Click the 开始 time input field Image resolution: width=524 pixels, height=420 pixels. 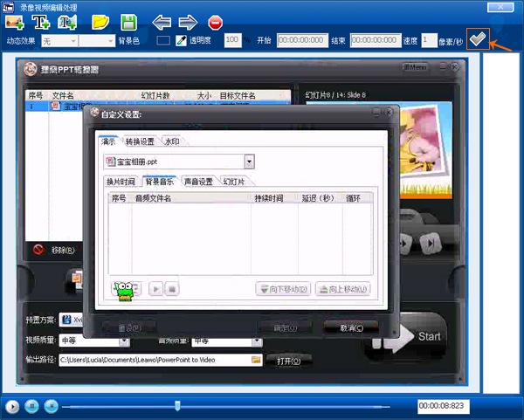tap(302, 40)
